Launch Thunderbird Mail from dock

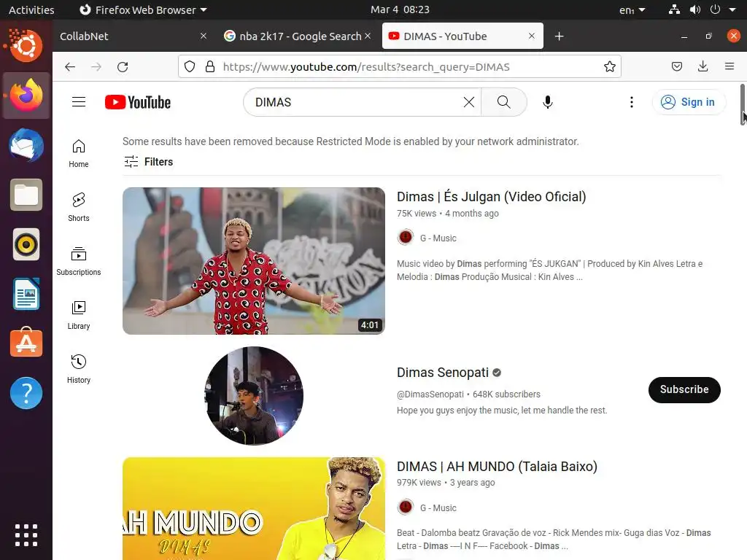coord(26,145)
